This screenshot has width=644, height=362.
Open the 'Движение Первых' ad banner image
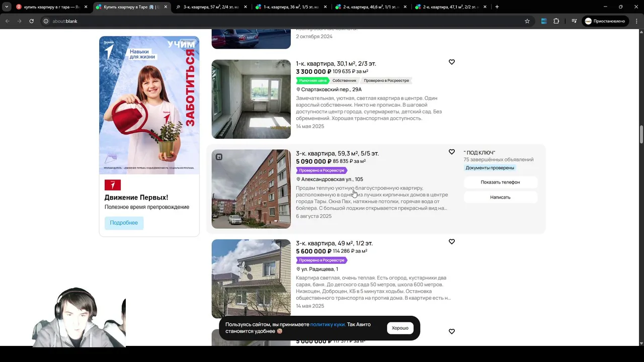149,105
